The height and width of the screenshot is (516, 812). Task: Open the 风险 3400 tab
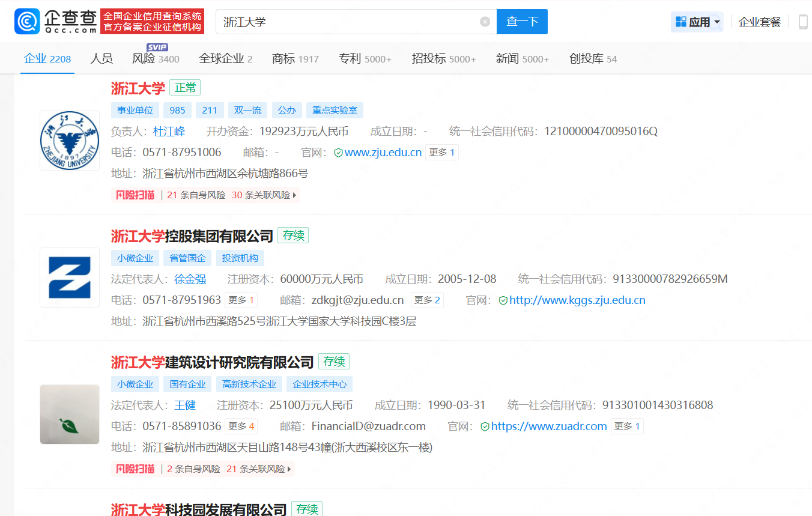[x=156, y=59]
